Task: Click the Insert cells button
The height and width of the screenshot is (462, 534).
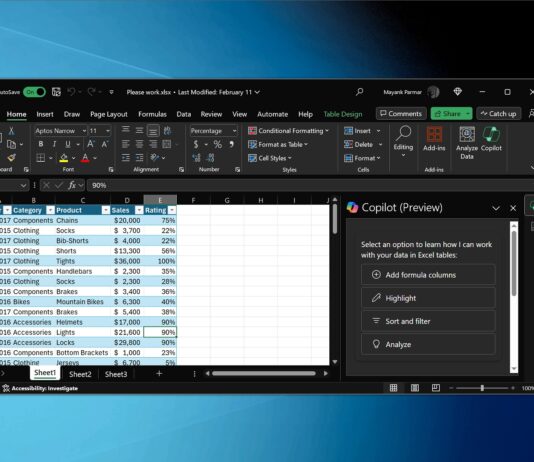Action: pos(358,131)
